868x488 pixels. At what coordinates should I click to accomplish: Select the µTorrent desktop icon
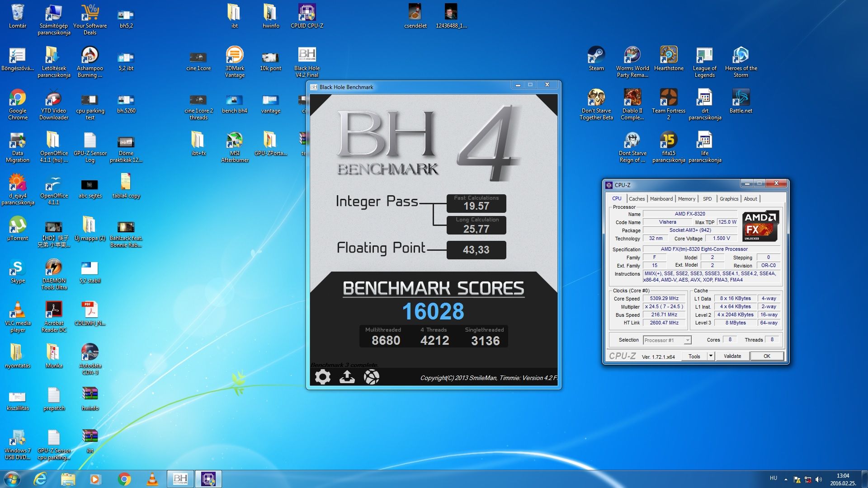(18, 228)
